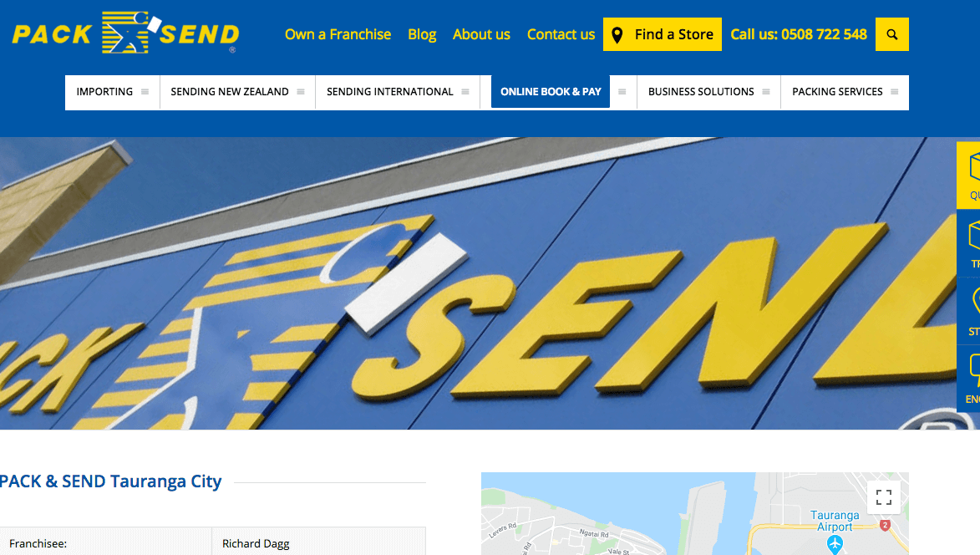Viewport: 980px width, 555px height.
Task: Click the yellow search magnifier icon
Action: tap(892, 34)
